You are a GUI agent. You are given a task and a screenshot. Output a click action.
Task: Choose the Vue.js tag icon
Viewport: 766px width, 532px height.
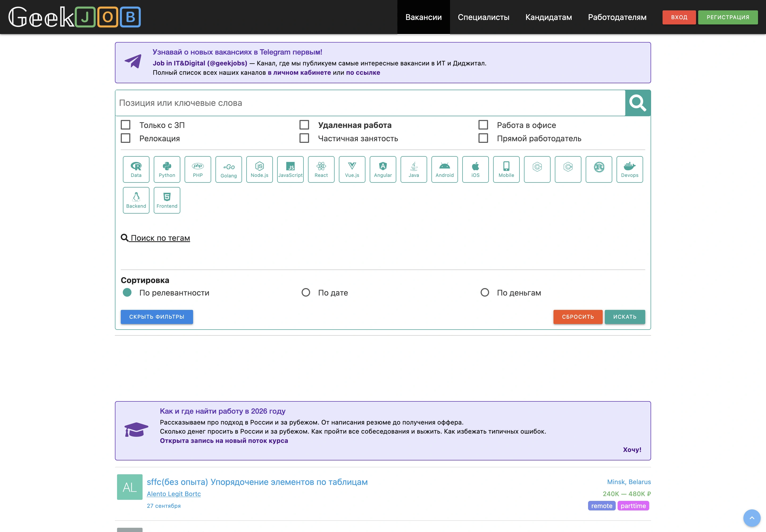tap(352, 169)
